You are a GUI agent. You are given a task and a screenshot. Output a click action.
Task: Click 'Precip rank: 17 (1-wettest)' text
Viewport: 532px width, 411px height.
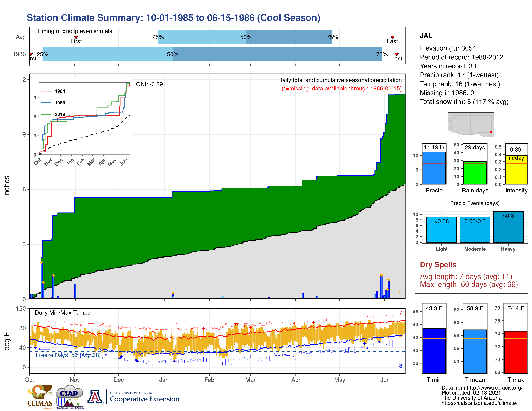[459, 75]
